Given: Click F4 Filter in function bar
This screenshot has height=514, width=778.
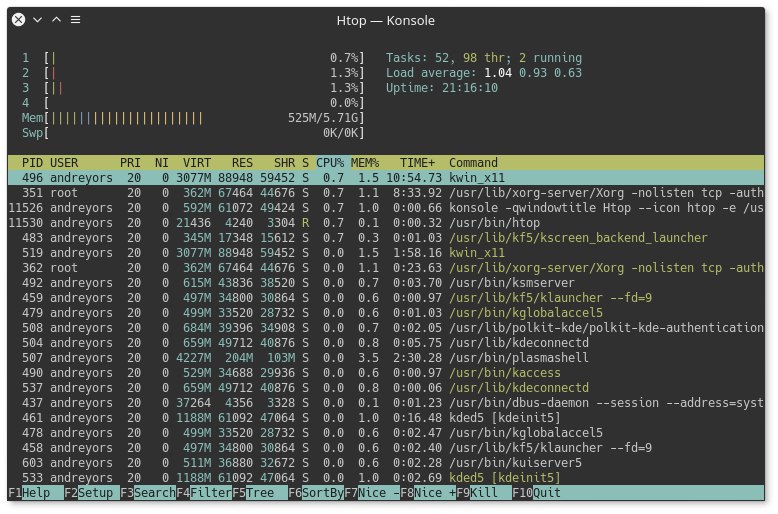Looking at the screenshot, I should click(204, 493).
